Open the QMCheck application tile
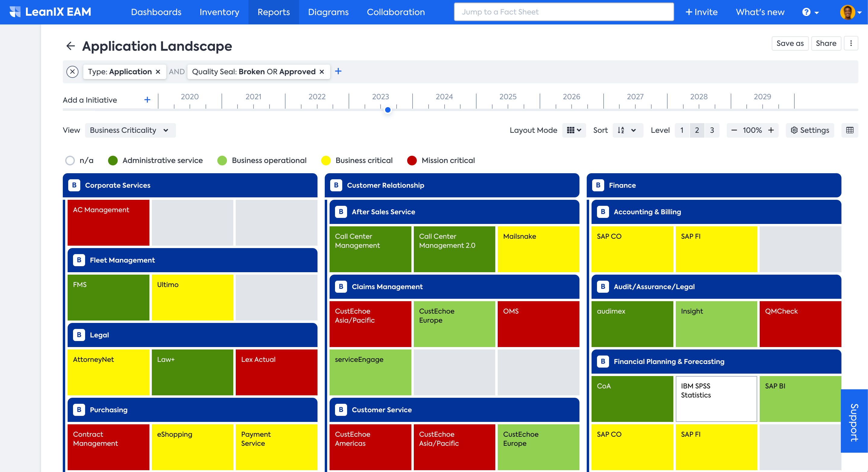This screenshot has width=868, height=472. [x=800, y=324]
